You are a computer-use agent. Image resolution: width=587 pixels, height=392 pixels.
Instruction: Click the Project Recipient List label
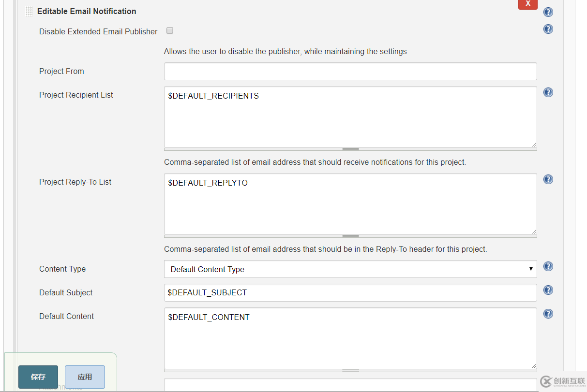coord(76,95)
